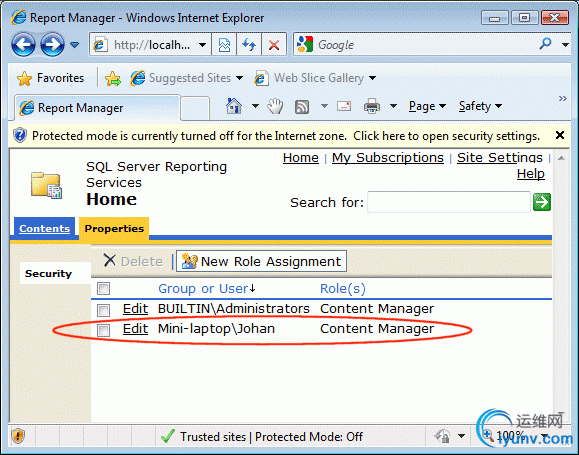Image resolution: width=579 pixels, height=455 pixels.
Task: Check the Mini-laptop\Johan row checkbox
Action: (103, 330)
